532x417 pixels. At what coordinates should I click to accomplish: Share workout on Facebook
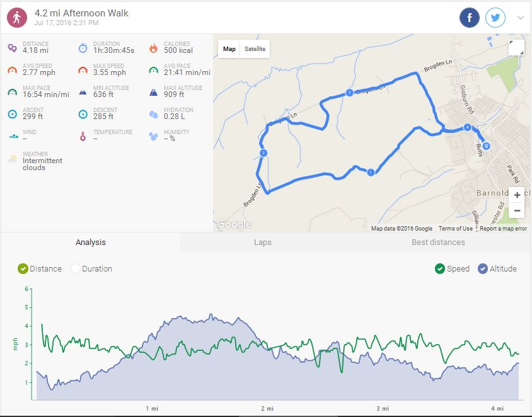tap(470, 18)
